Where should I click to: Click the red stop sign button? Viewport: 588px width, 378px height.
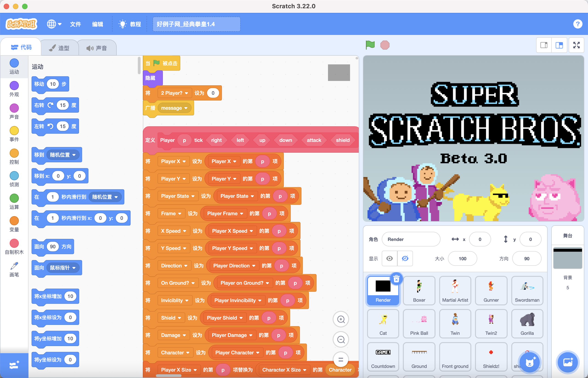pos(385,45)
